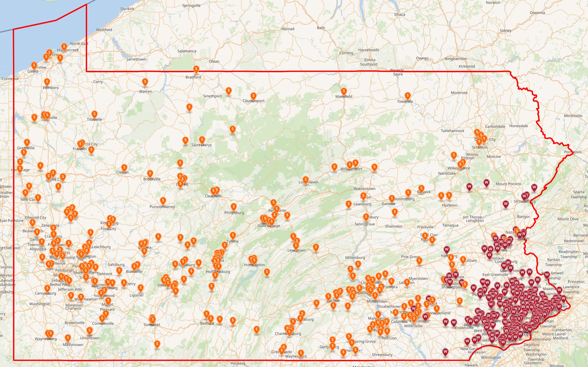588x367 pixels.
Task: Click the S marker above Bradford
Action: pyautogui.click(x=196, y=69)
